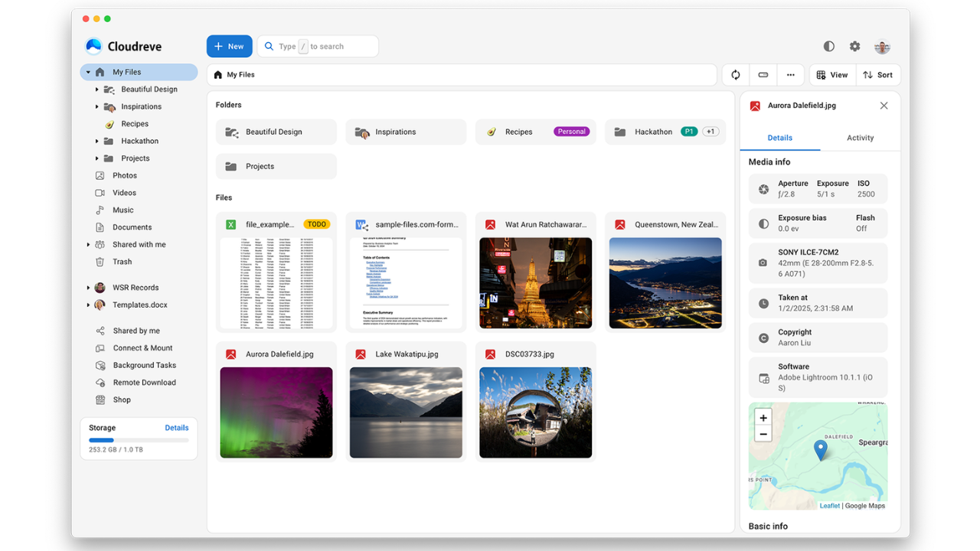980x551 pixels.
Task: Click My Files home breadcrumb
Action: point(234,75)
